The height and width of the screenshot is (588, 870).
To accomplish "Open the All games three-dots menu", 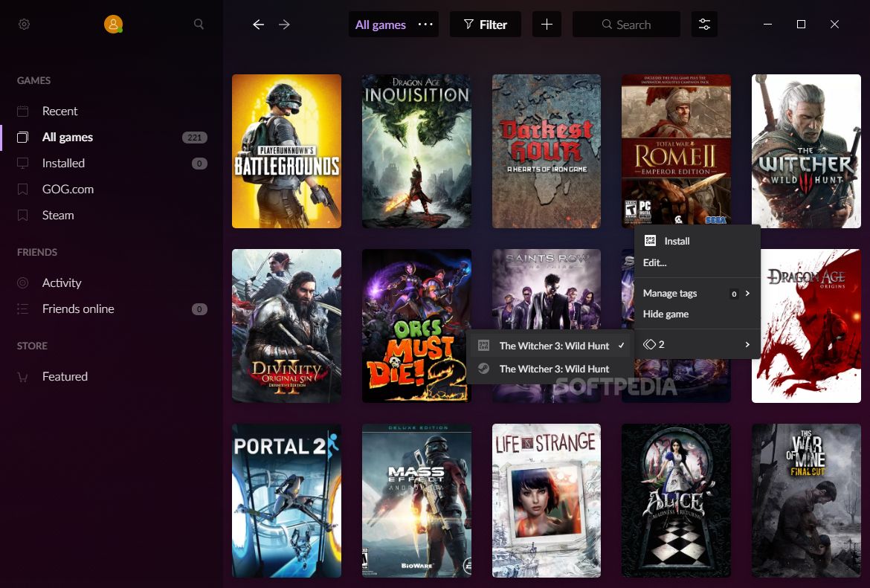I will [425, 25].
